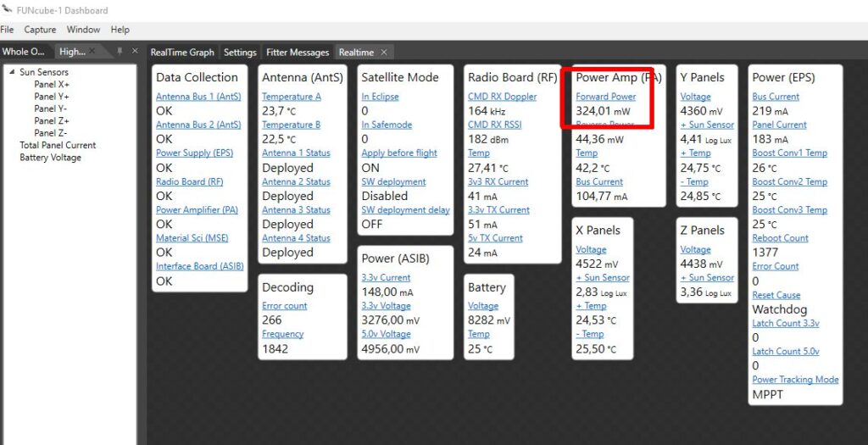The height and width of the screenshot is (445, 868).
Task: Open the Window menu
Action: pos(83,30)
